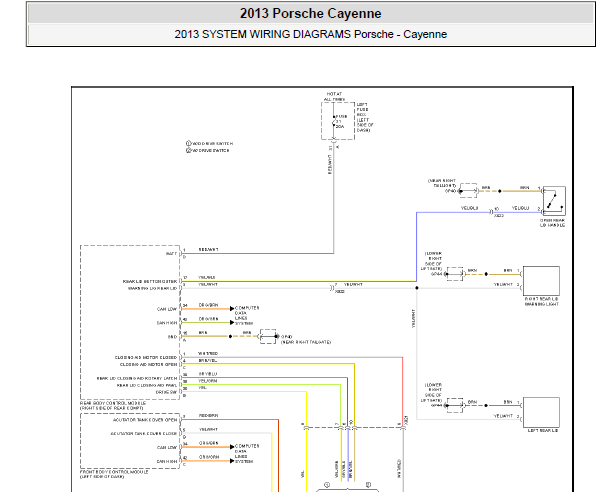The width and height of the screenshot is (605, 492).
Task: Click "ACTUATOR TANK COVER OPEN" pin label
Action: point(145,420)
